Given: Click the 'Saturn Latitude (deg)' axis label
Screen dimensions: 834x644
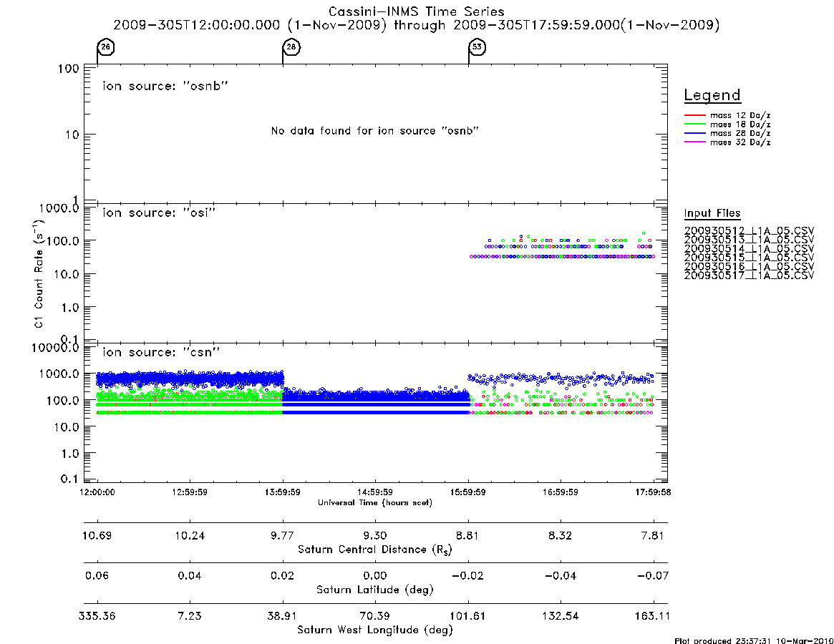Looking at the screenshot, I should click(x=375, y=590).
